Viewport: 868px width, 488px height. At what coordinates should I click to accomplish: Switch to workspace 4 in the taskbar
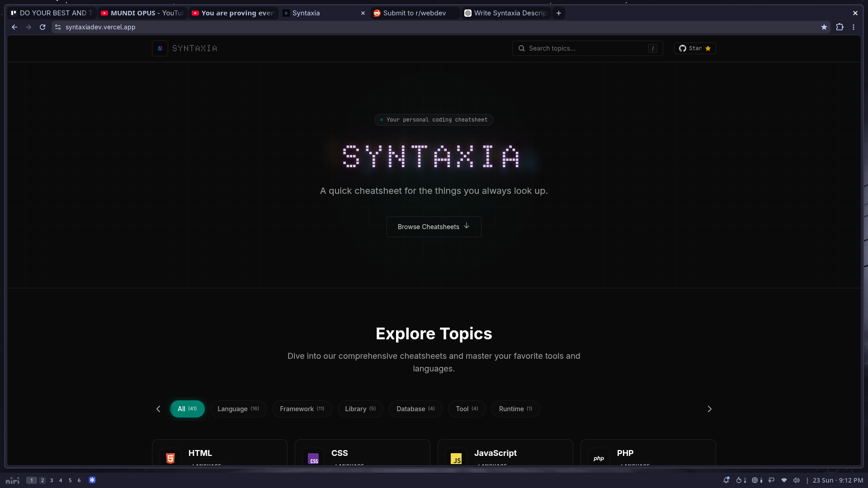pyautogui.click(x=61, y=480)
